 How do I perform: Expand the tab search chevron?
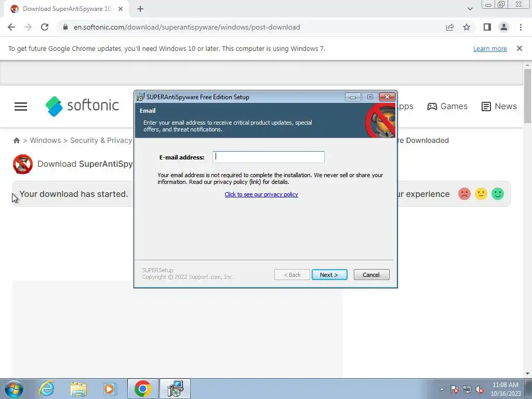click(470, 9)
